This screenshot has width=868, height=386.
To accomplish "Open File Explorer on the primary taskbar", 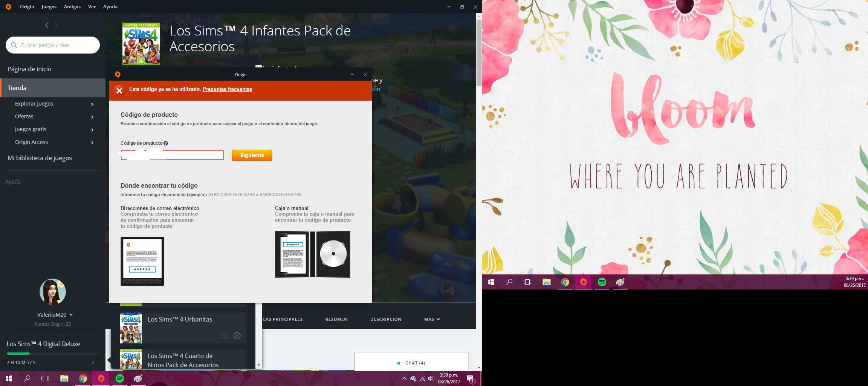I will pos(64,378).
